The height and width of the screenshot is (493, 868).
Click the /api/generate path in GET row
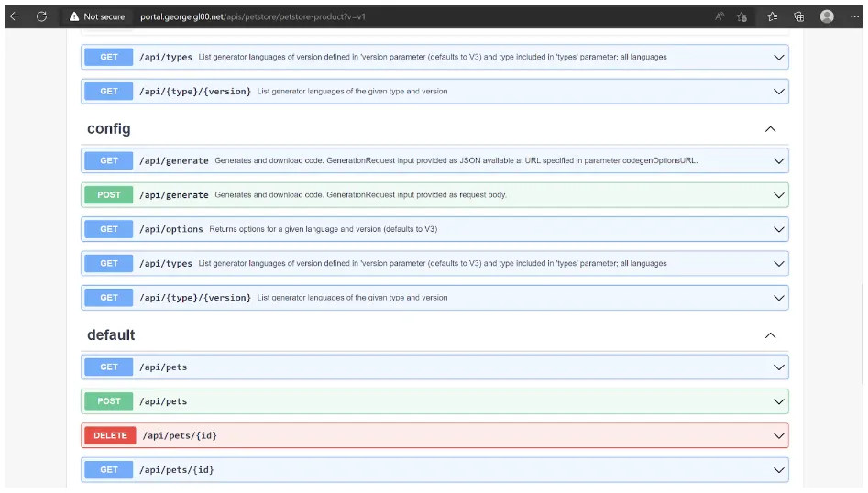pyautogui.click(x=174, y=160)
